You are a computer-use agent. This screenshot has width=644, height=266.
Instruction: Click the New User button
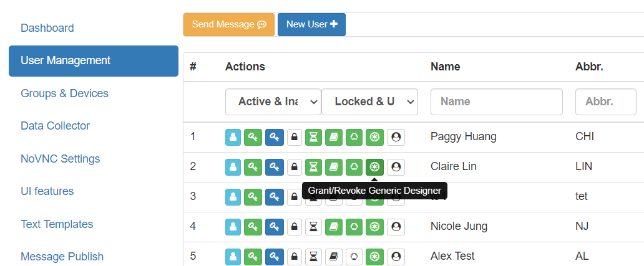[x=311, y=24]
